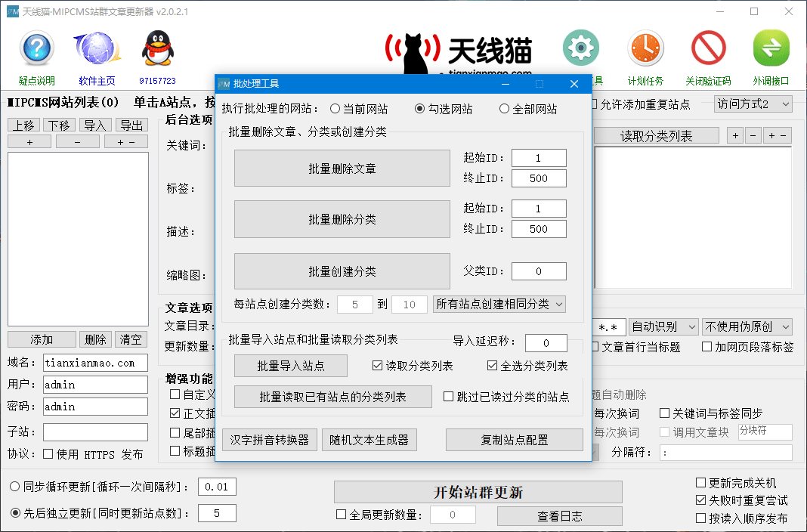The height and width of the screenshot is (532, 807).
Task: Click 域名 input field
Action: pyautogui.click(x=95, y=363)
